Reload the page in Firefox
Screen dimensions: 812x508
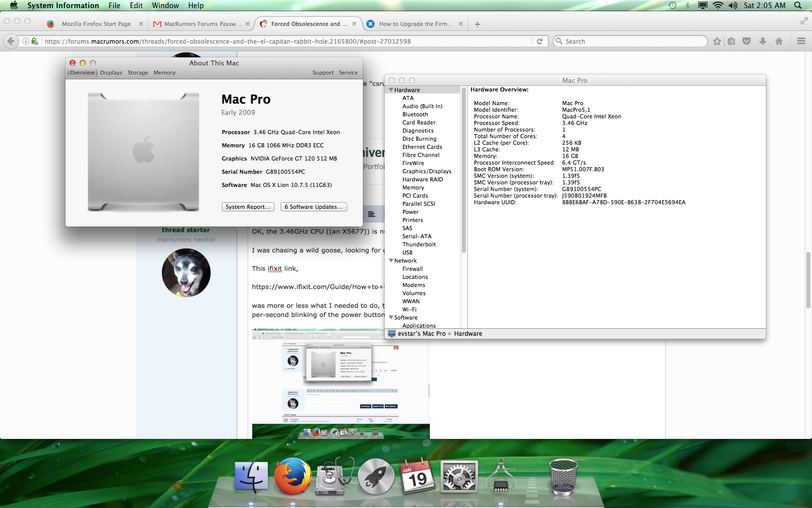(539, 41)
